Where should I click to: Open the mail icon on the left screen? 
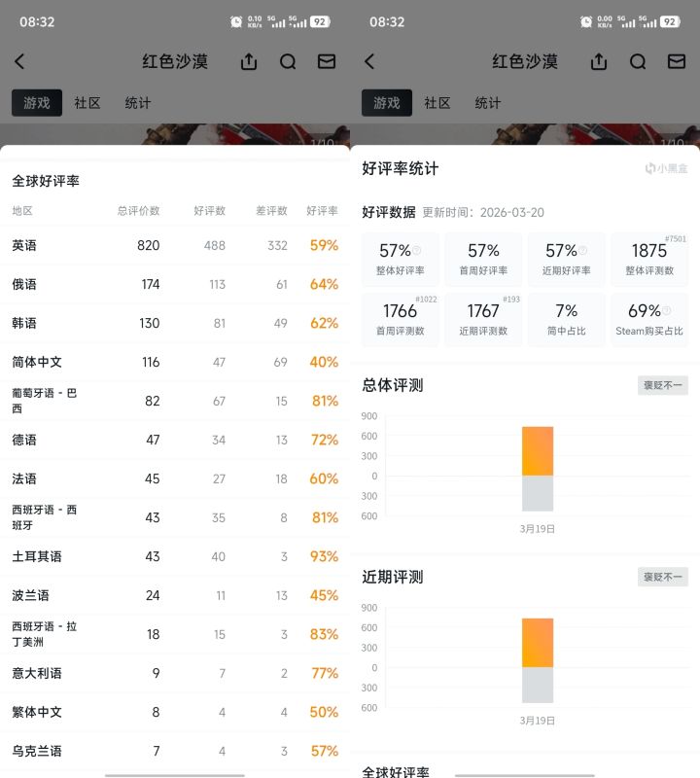327,61
